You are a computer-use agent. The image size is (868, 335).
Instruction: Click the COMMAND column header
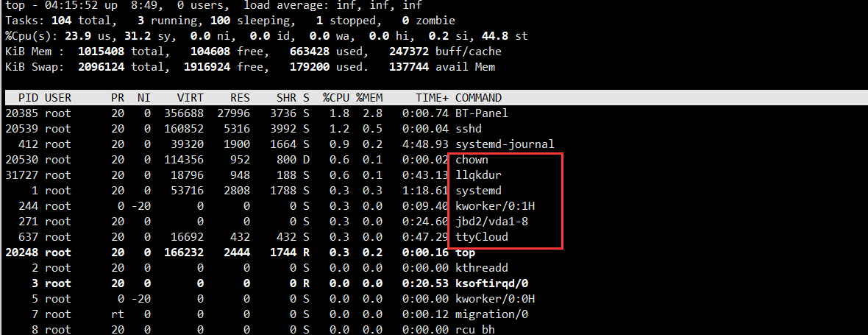pos(478,98)
